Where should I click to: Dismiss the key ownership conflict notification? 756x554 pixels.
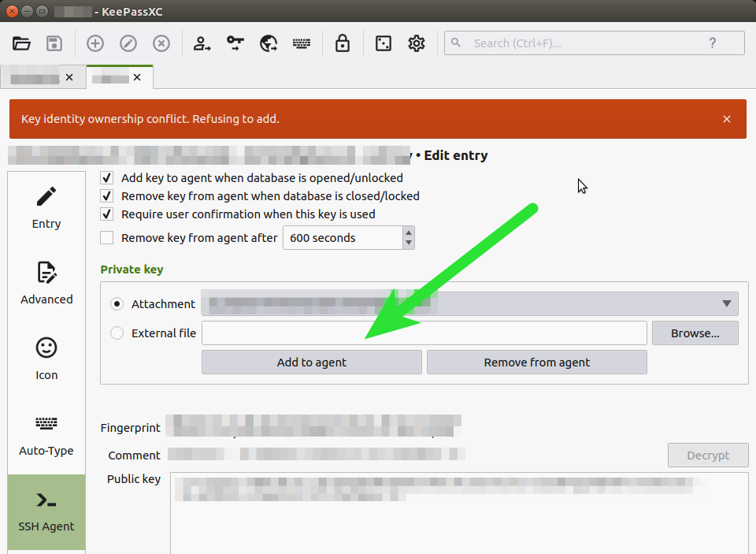pyautogui.click(x=726, y=118)
